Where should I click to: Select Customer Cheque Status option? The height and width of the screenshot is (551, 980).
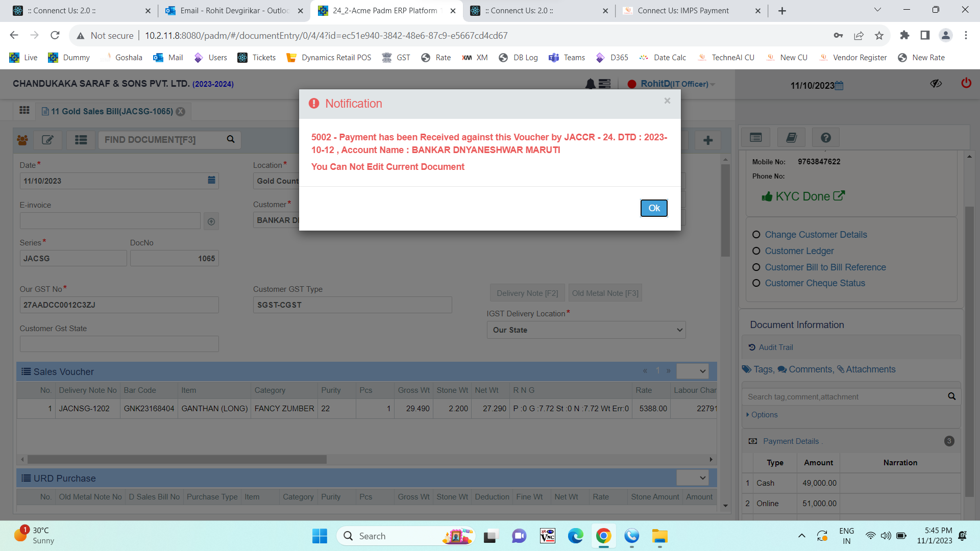click(815, 283)
